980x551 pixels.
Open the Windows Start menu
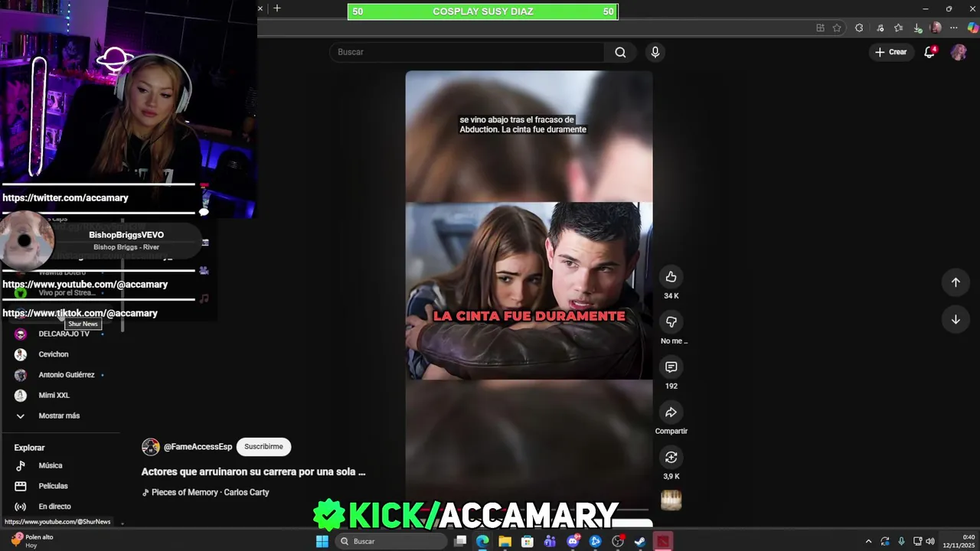click(x=322, y=541)
